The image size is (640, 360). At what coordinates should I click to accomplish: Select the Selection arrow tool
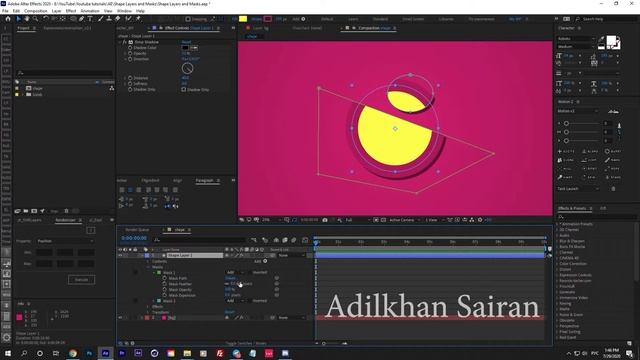click(x=19, y=19)
